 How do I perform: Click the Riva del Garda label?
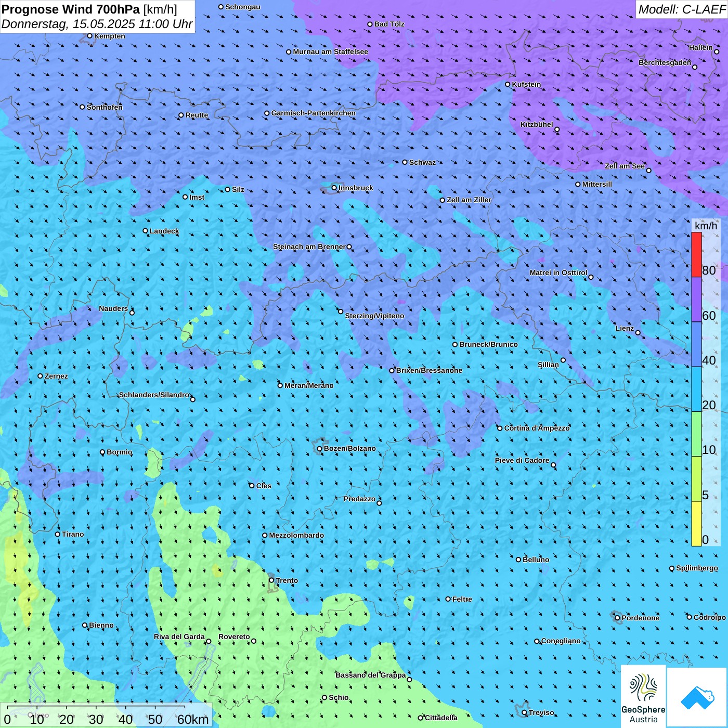coord(179,636)
